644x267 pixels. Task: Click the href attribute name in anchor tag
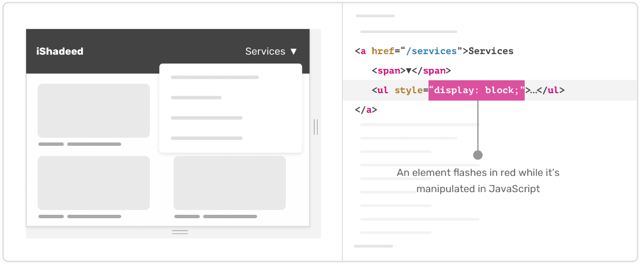tap(383, 51)
